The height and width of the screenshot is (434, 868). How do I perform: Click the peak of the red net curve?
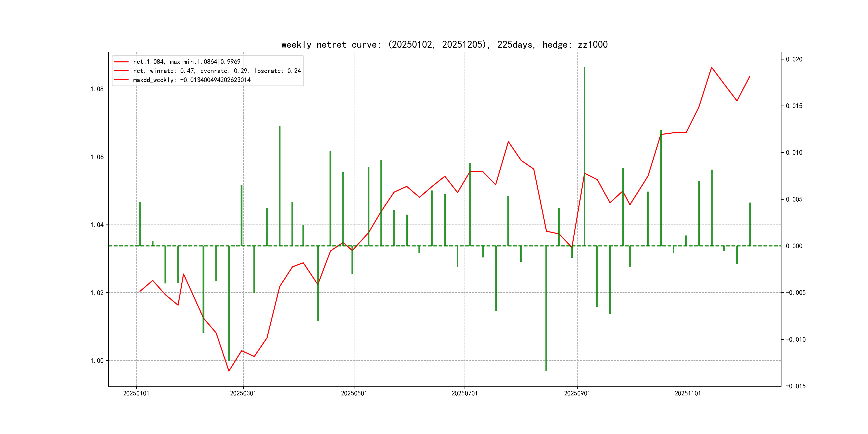711,68
